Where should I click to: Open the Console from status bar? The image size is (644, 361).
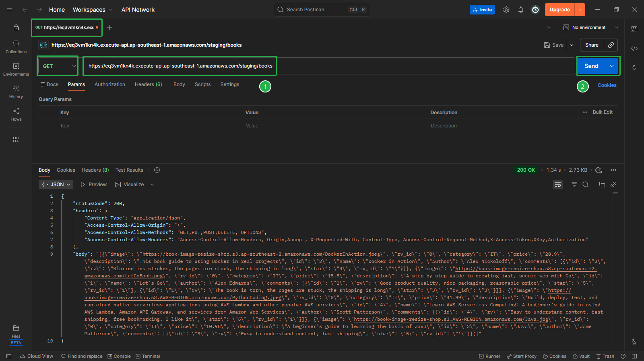119,356
